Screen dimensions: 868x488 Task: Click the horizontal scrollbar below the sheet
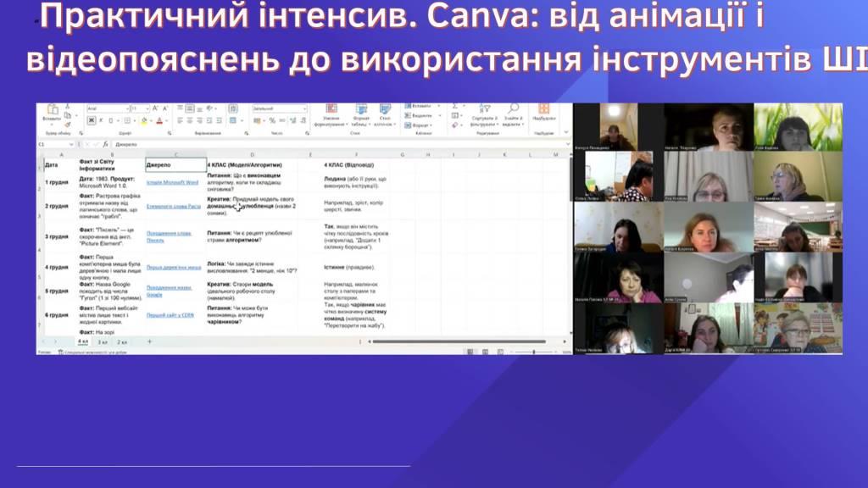(x=458, y=341)
